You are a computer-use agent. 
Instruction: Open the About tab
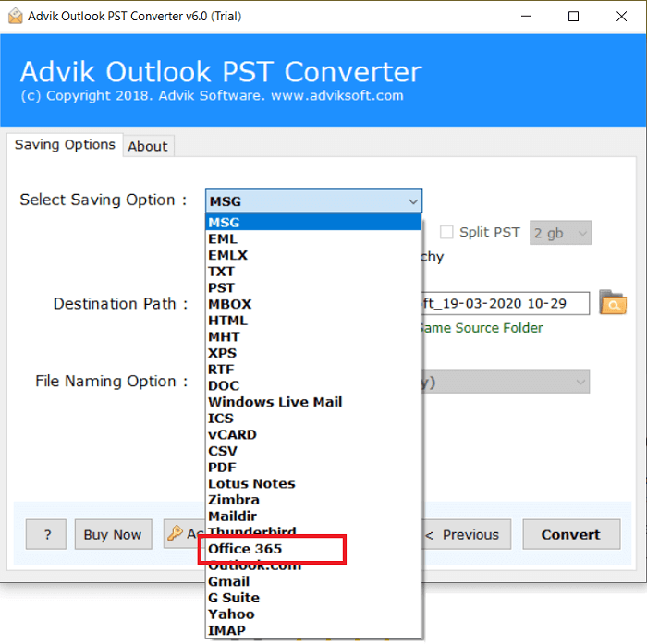click(148, 147)
